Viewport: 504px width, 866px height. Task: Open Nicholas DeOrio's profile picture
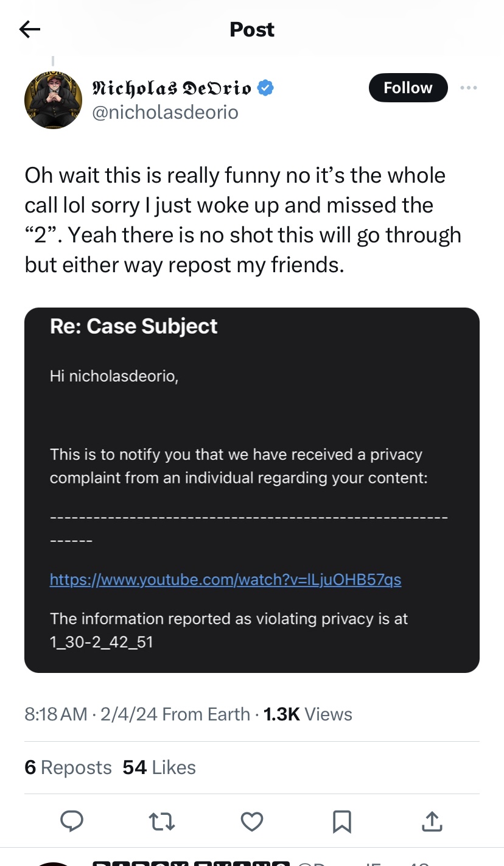[x=53, y=100]
